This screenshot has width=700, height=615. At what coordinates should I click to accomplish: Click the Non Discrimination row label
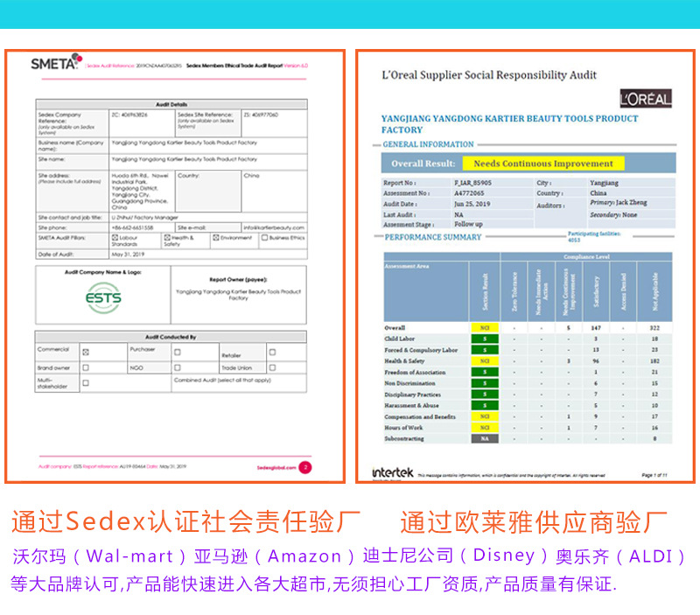(409, 383)
